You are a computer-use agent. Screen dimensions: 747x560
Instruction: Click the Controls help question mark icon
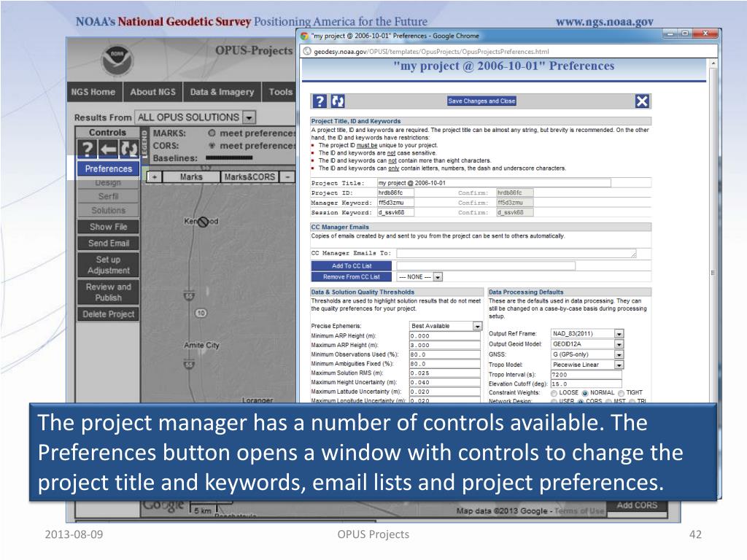click(x=87, y=149)
